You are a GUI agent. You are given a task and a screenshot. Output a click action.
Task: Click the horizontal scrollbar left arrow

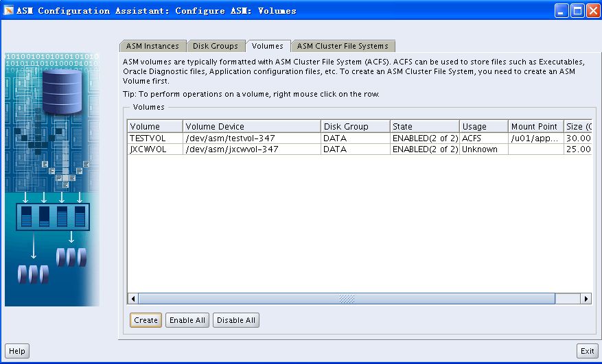133,298
